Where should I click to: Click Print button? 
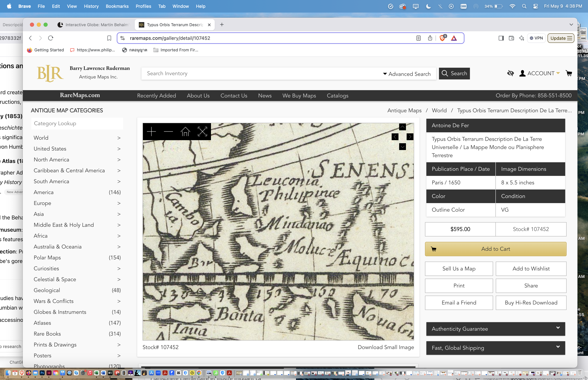[459, 285]
